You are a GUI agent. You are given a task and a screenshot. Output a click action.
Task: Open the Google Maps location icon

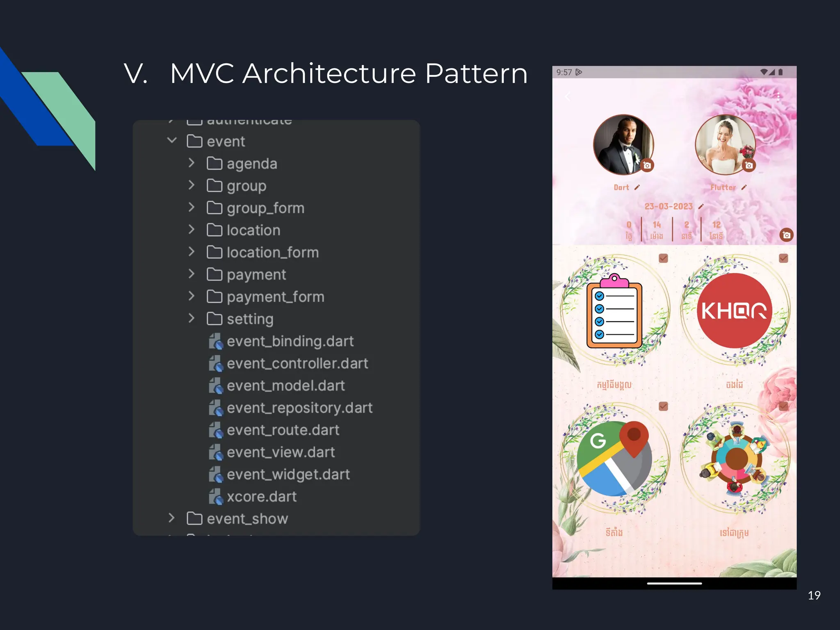tap(614, 459)
